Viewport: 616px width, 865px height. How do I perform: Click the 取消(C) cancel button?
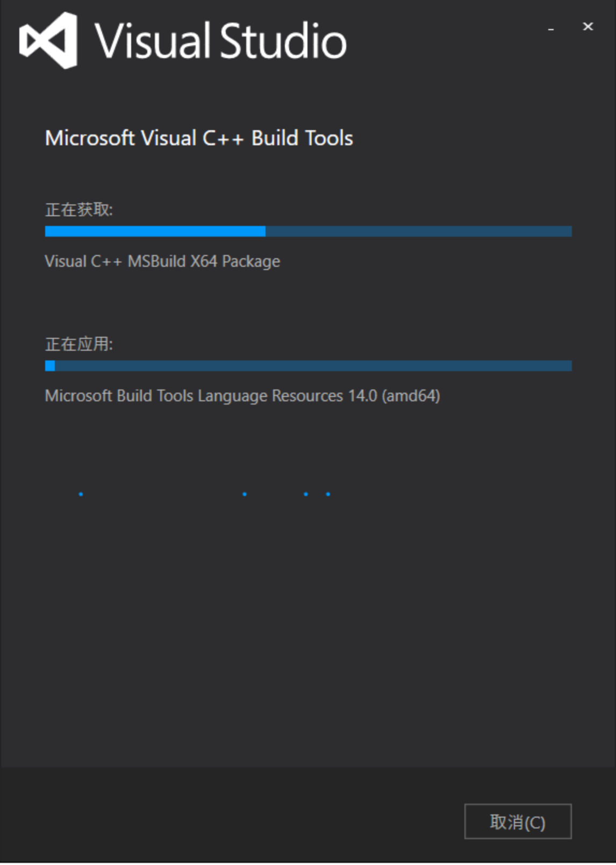tap(518, 821)
